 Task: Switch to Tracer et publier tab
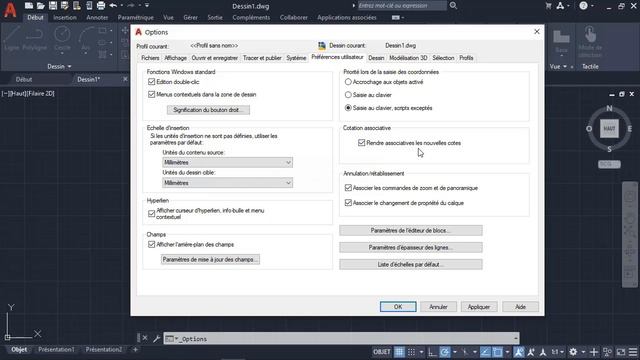(262, 58)
